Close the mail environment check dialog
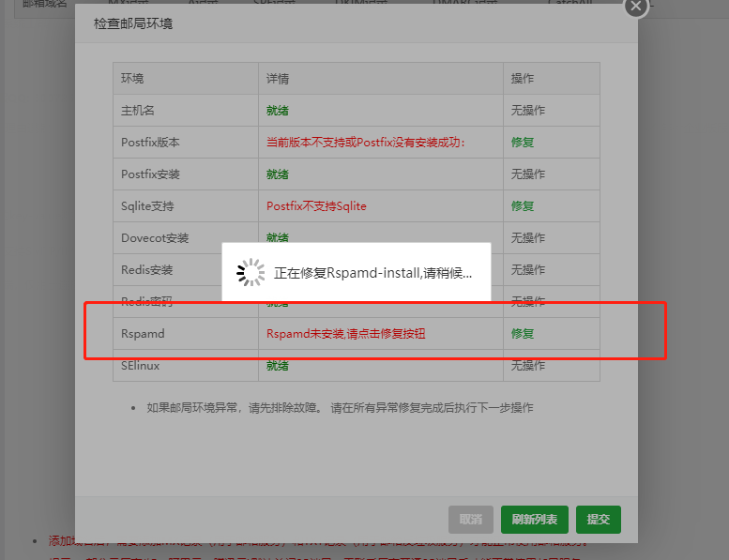The image size is (729, 560). (x=636, y=7)
